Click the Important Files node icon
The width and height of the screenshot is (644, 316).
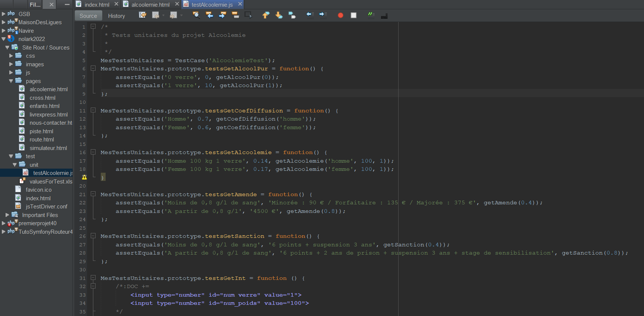pyautogui.click(x=15, y=215)
